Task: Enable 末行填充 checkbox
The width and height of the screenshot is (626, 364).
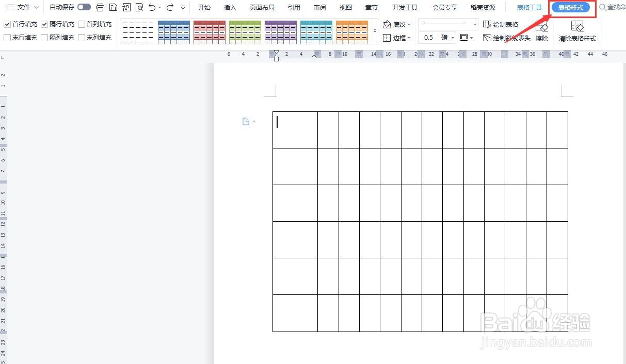Action: click(x=7, y=38)
